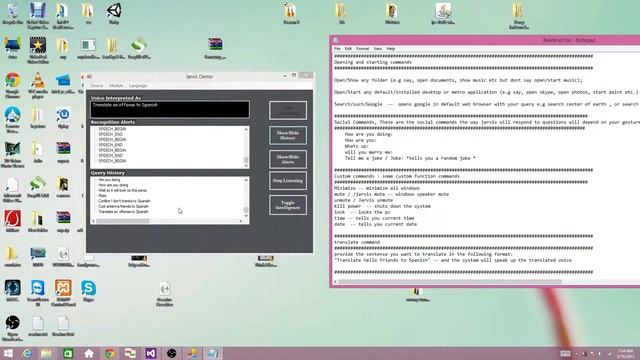Open the Uplay desktop shortcut

(63, 118)
